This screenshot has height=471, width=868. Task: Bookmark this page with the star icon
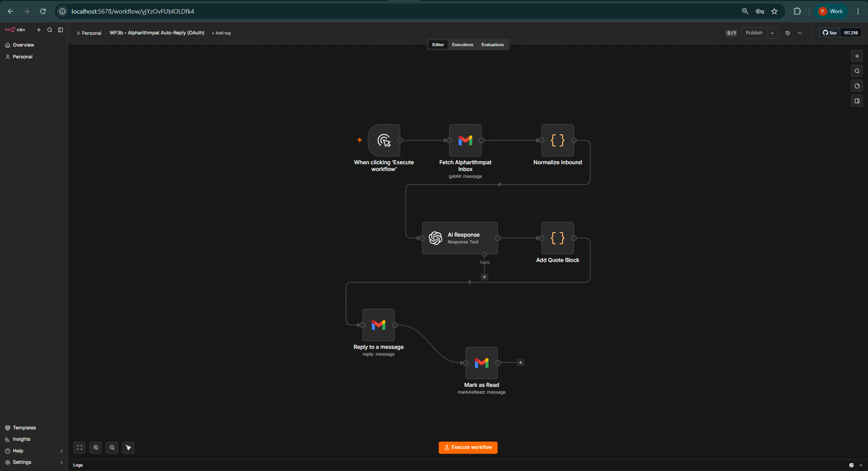(x=774, y=11)
